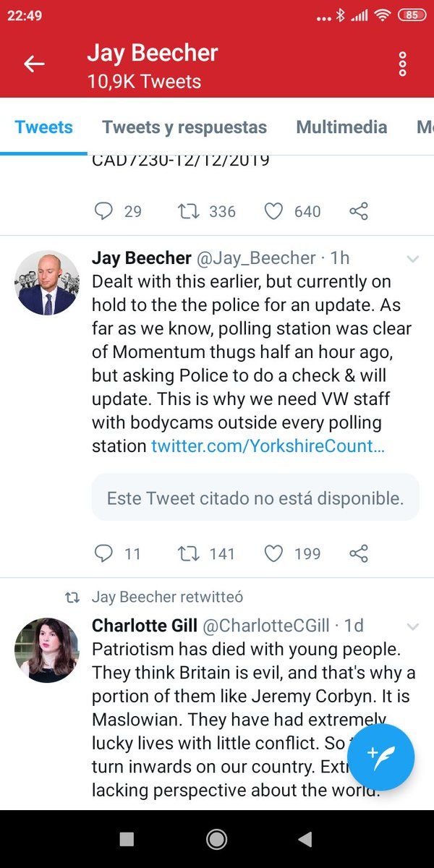The image size is (434, 868).
Task: Tap the back arrow in header
Action: point(34,64)
